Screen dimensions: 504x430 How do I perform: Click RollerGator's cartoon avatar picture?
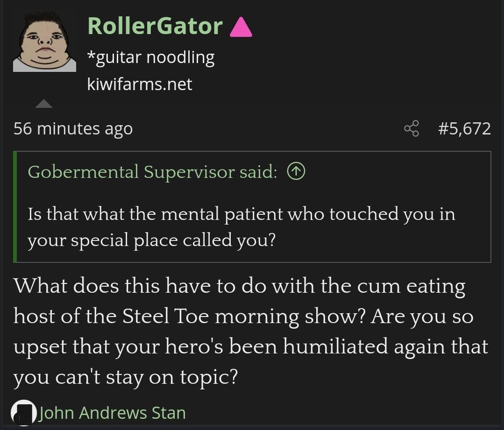pos(44,42)
